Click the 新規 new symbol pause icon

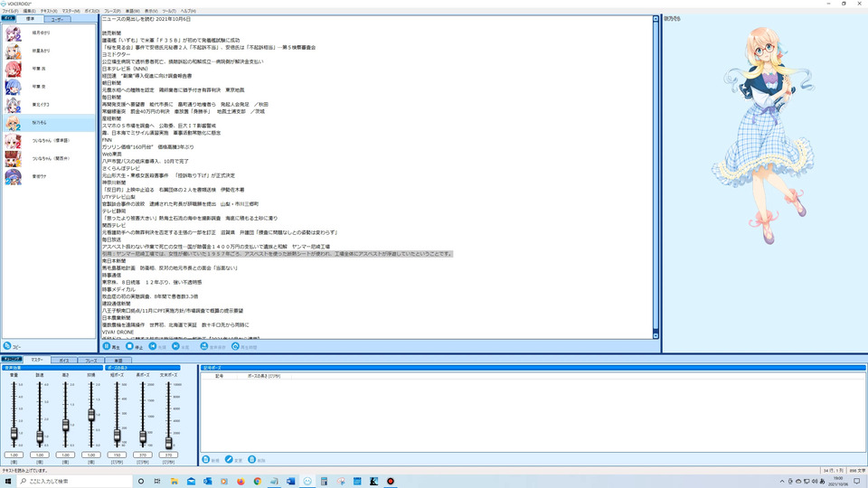coord(206,460)
